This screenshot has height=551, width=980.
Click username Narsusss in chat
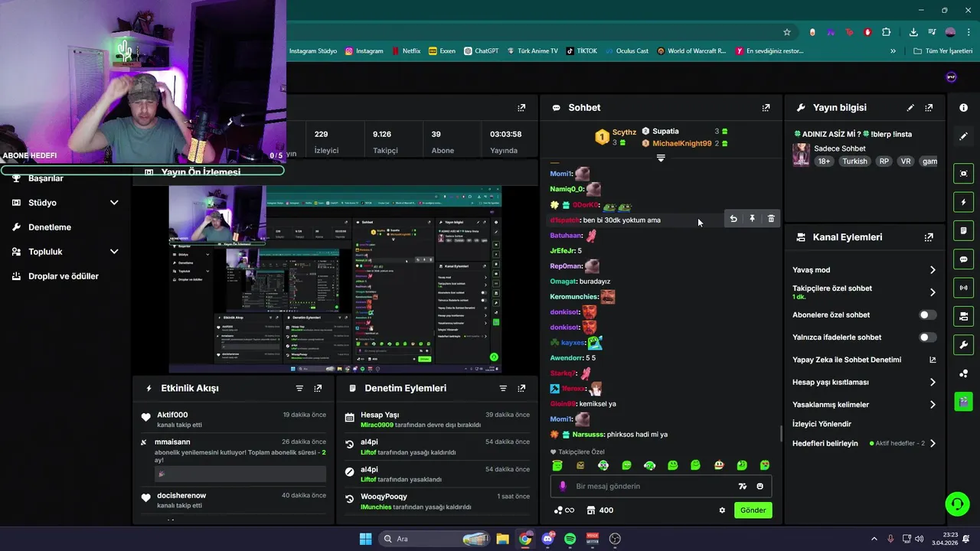pos(588,435)
